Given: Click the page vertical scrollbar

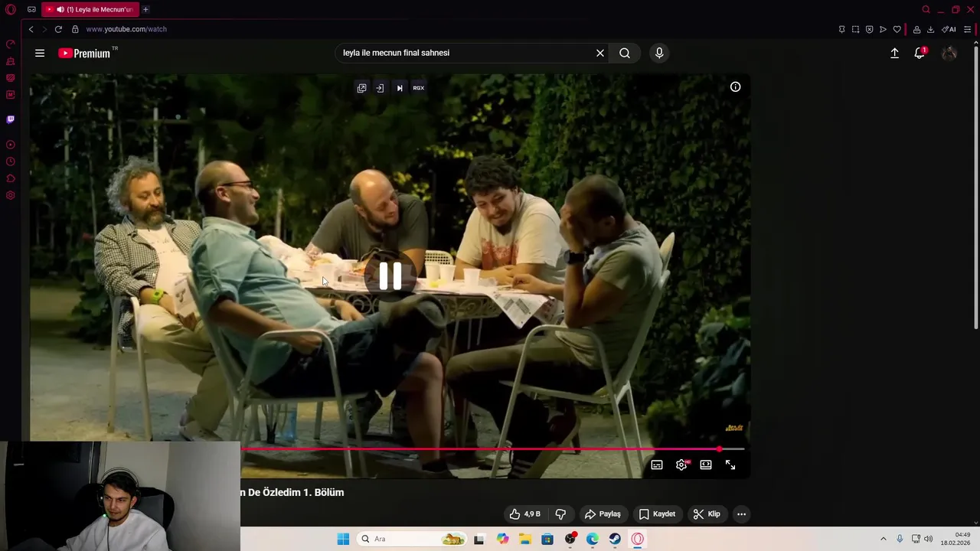Looking at the screenshot, I should coord(975,187).
